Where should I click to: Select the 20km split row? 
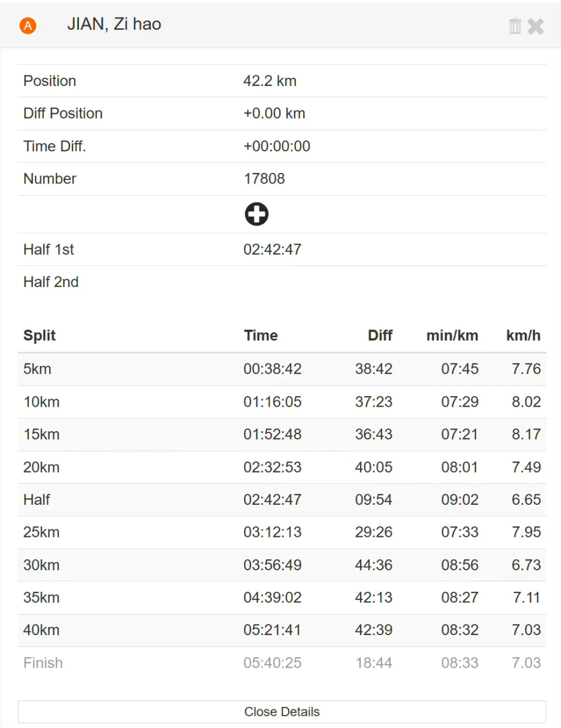point(282,467)
